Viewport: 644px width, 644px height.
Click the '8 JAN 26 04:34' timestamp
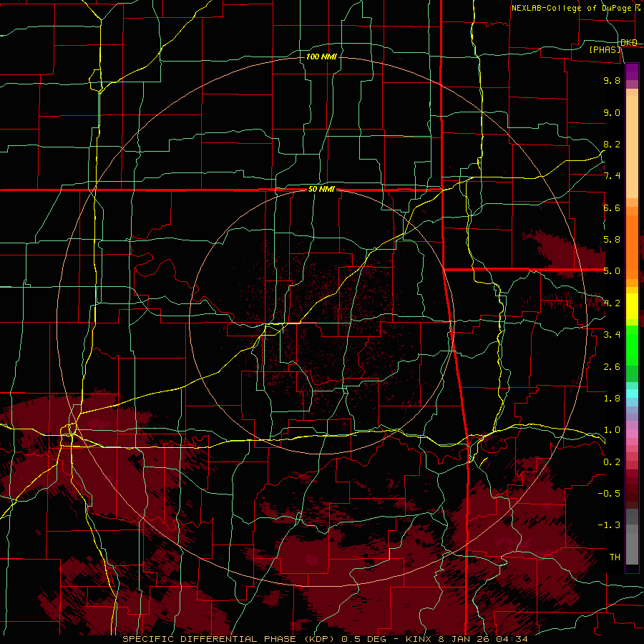[x=484, y=639]
